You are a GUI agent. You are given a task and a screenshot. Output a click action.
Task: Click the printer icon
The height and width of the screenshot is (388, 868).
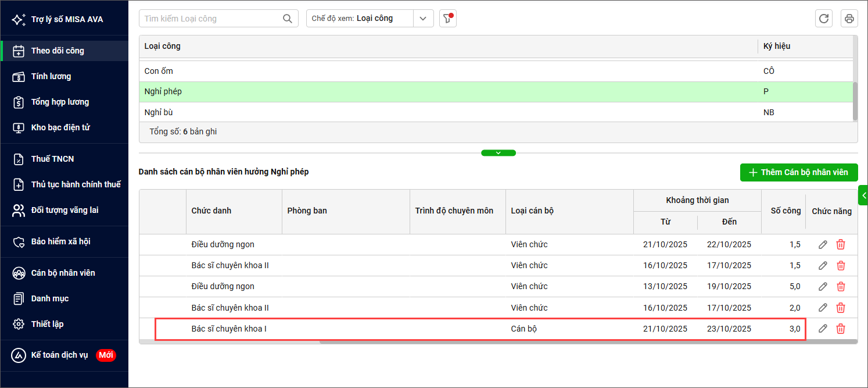tap(849, 19)
